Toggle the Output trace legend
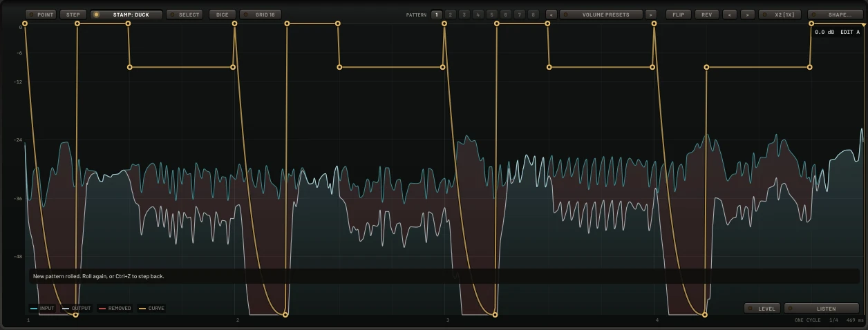The width and height of the screenshot is (868, 330). [77, 309]
